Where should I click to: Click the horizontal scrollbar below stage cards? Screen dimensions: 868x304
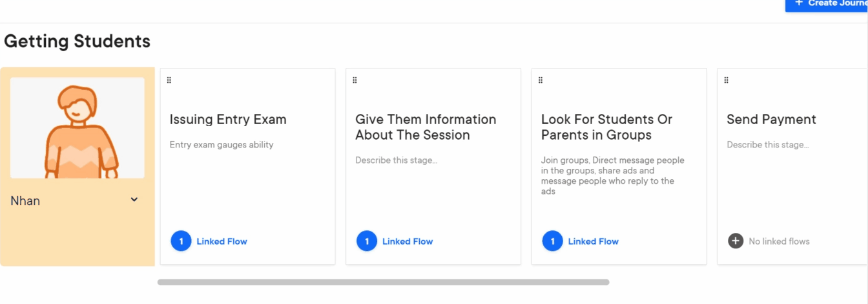coord(383,282)
